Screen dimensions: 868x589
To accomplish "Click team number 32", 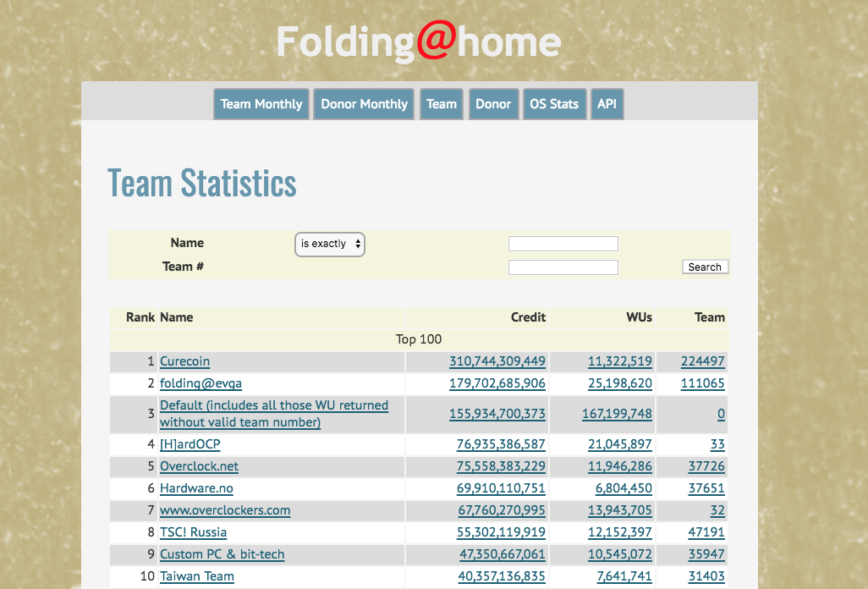I will click(717, 510).
